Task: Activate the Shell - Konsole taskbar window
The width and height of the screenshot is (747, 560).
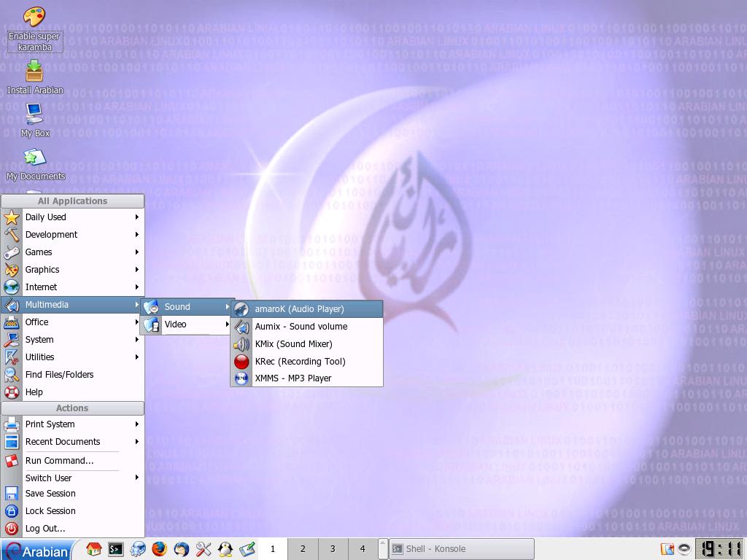Action: (x=462, y=549)
